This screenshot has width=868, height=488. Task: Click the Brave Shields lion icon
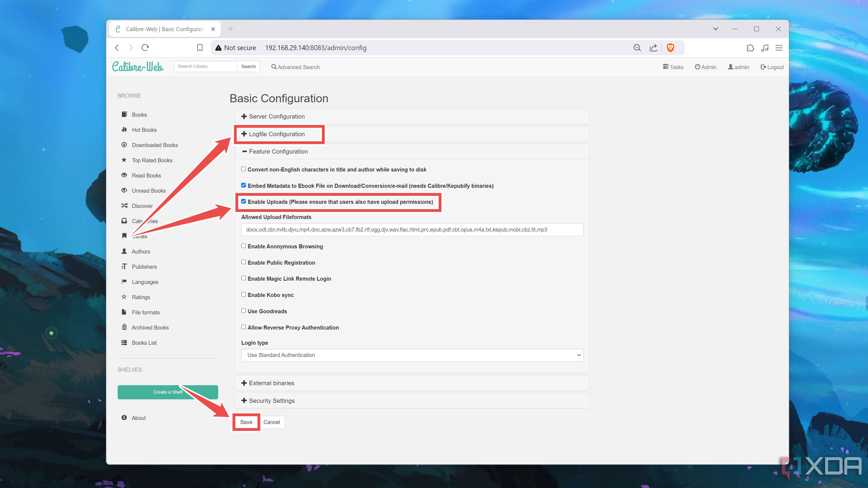click(x=670, y=47)
